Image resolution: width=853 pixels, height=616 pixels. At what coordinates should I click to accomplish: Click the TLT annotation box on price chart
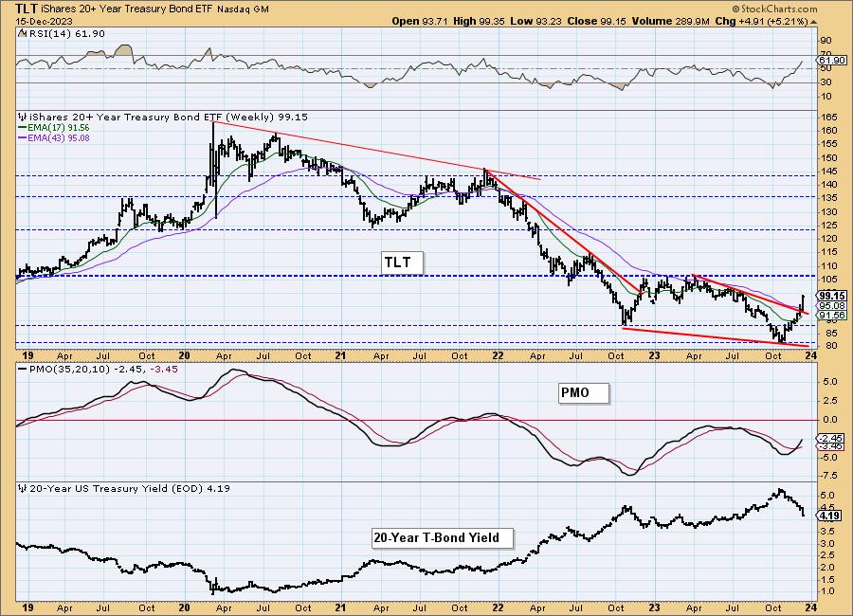[x=402, y=263]
